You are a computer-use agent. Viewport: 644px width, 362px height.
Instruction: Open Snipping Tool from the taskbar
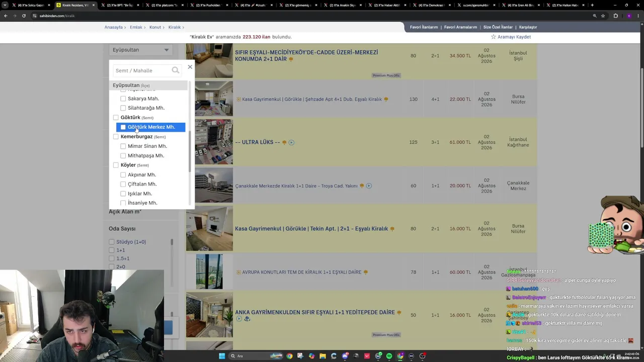(300, 356)
